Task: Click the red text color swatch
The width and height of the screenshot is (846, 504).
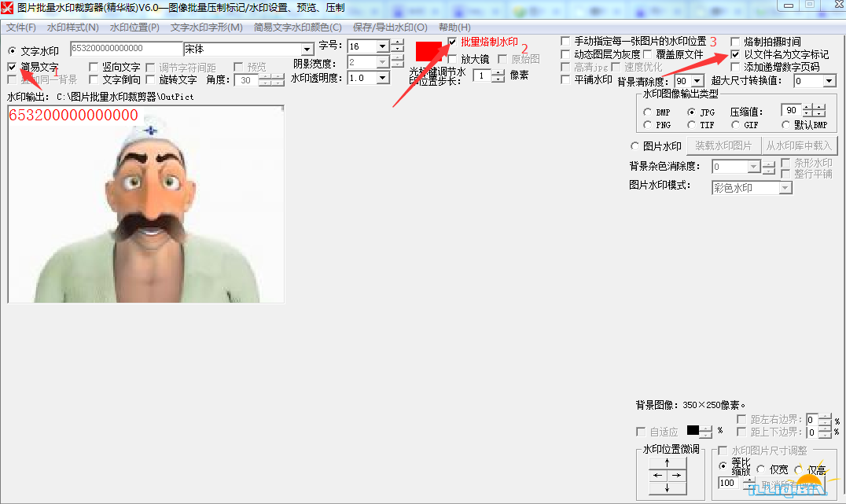Action: (429, 52)
